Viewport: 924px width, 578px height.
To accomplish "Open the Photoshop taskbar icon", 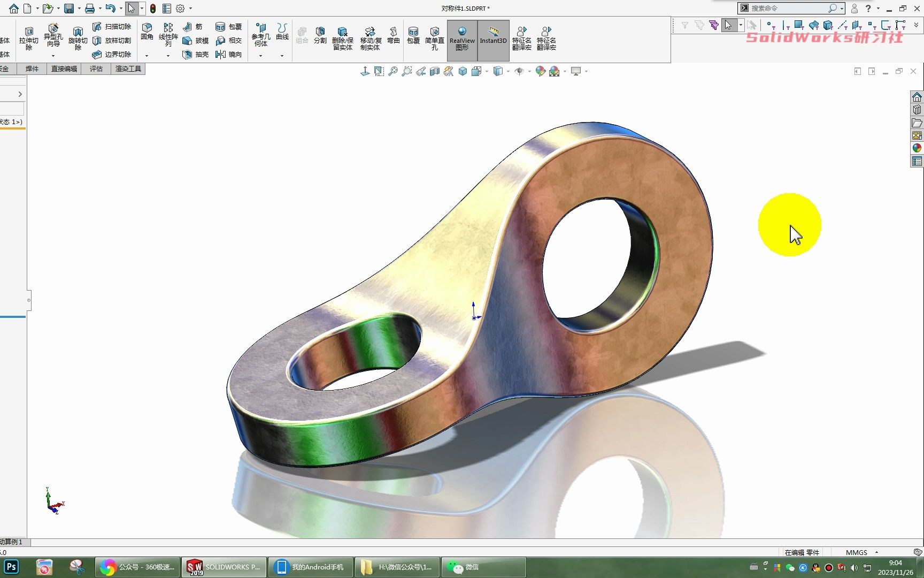I will click(12, 567).
